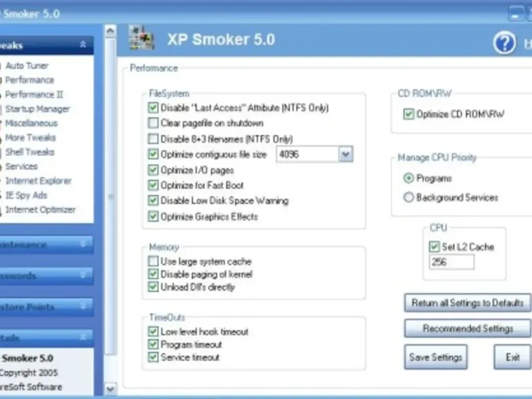Click Save Settings button
Screen dimensions: 532x399
[x=436, y=357]
